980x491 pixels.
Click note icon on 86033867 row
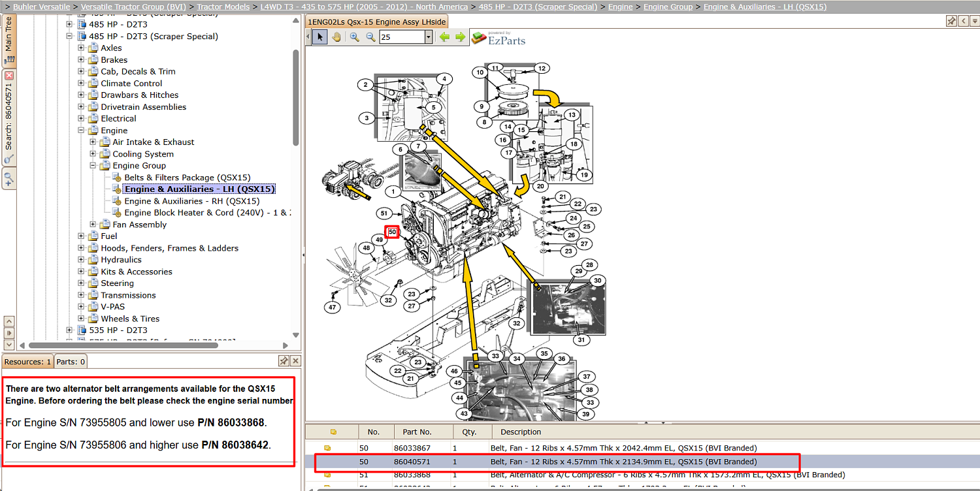click(x=327, y=448)
